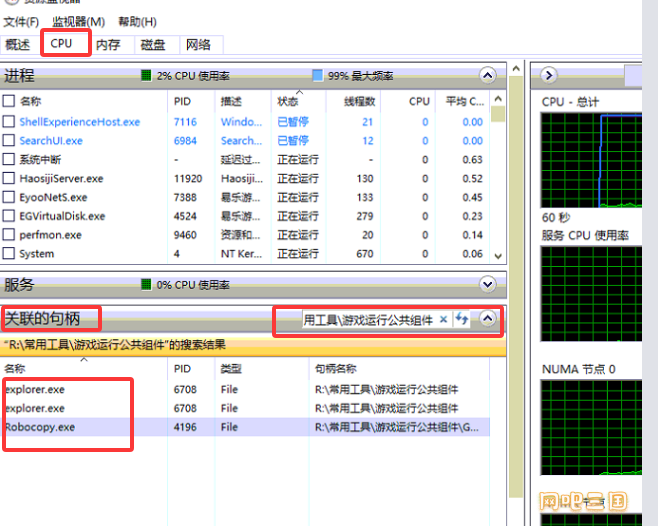Viewport: 658px width, 526px height.
Task: Click PID 7116 cell
Action: pyautogui.click(x=185, y=122)
